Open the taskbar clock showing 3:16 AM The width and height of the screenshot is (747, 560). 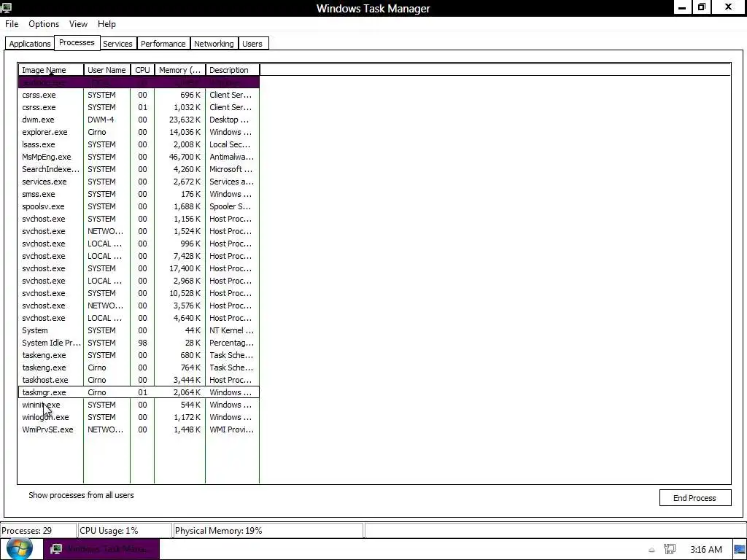(x=705, y=550)
